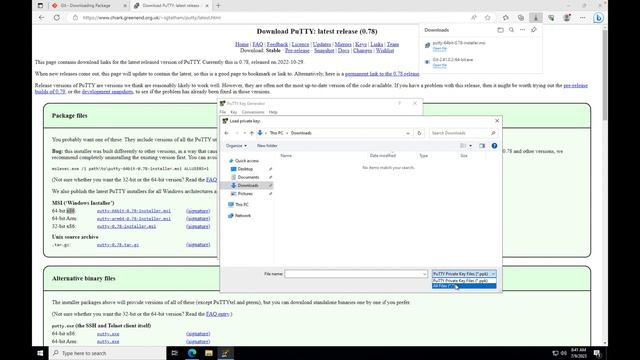Screen dimensions: 640x360
Task: Open File Explorer from taskbar
Action: [x=209, y=353]
